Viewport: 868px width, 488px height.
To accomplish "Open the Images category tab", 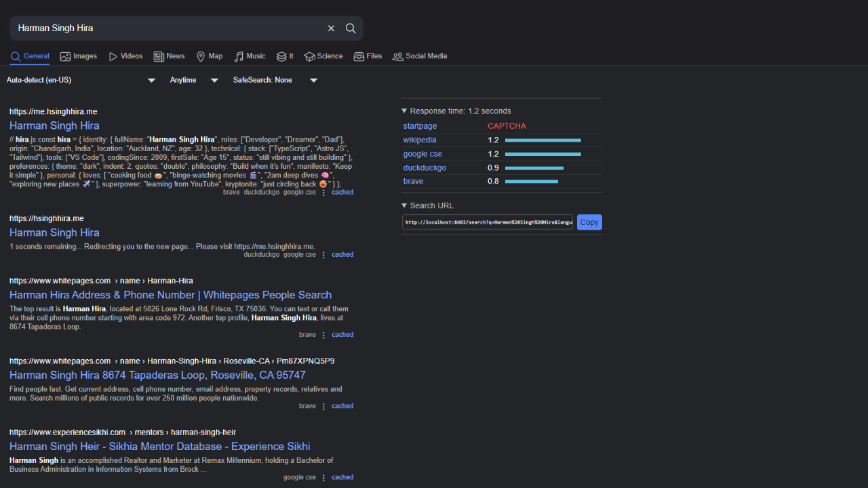I will (79, 56).
